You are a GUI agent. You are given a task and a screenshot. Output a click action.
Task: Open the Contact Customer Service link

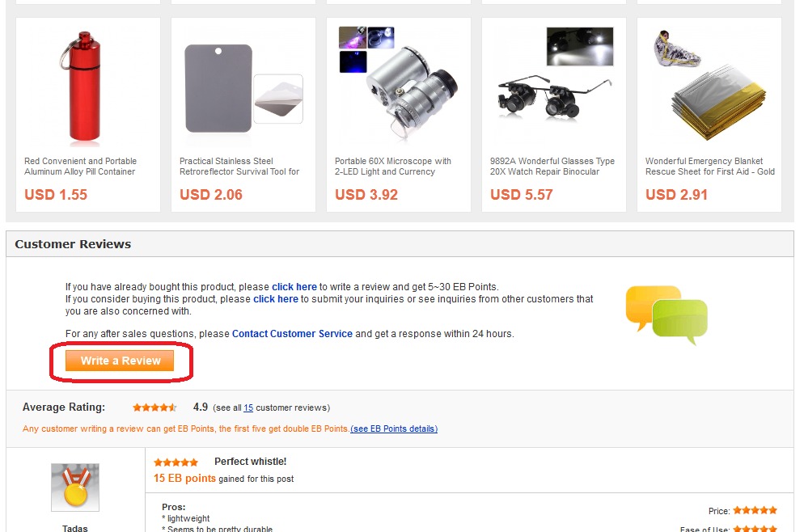[x=292, y=333]
